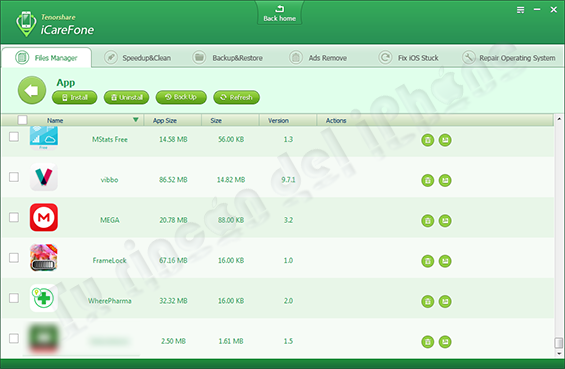Viewport: 565px width, 369px height.
Task: Click the backup icon in version 1.5 row
Action: pyautogui.click(x=445, y=342)
